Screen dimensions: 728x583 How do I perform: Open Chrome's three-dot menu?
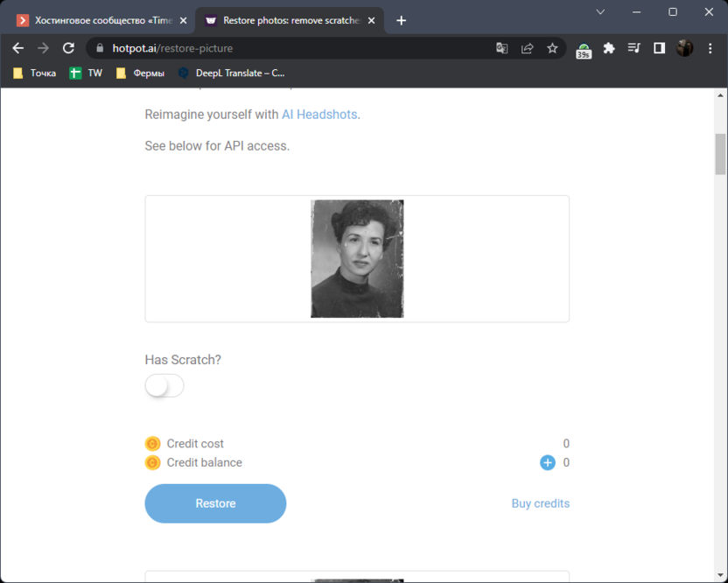coord(710,48)
